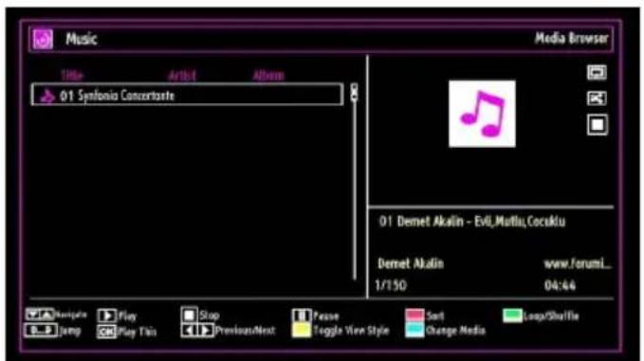Click the Play triangle icon
Viewport: 644px width, 361px height.
(x=107, y=316)
